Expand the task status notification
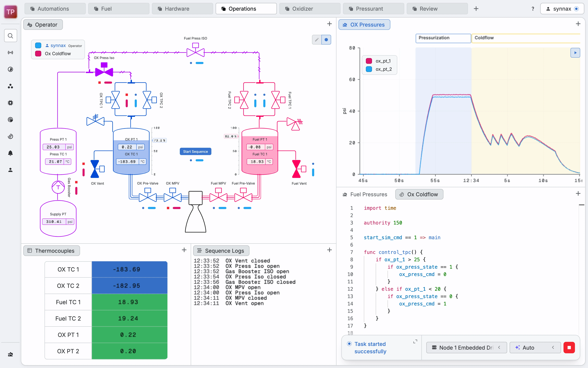Viewport: 588px width, 368px height. [415, 341]
